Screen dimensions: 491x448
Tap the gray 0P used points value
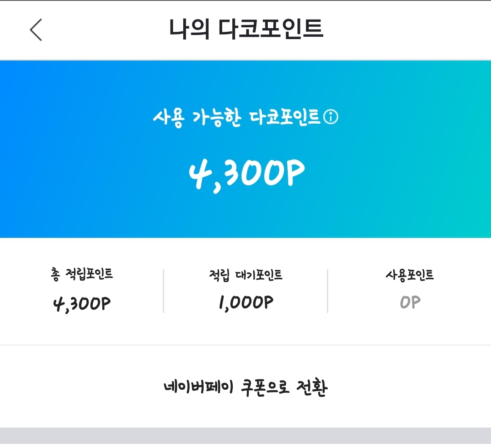coord(410,303)
